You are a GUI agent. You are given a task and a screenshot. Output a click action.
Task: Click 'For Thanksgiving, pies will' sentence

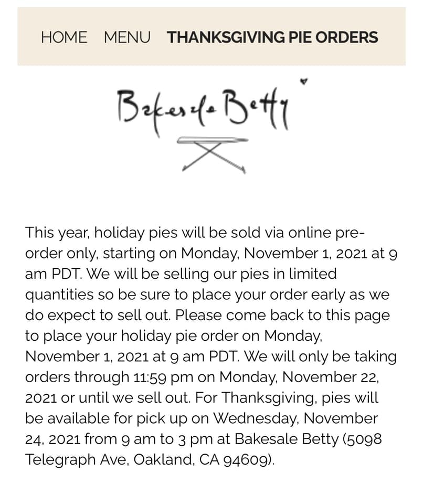click(287, 397)
